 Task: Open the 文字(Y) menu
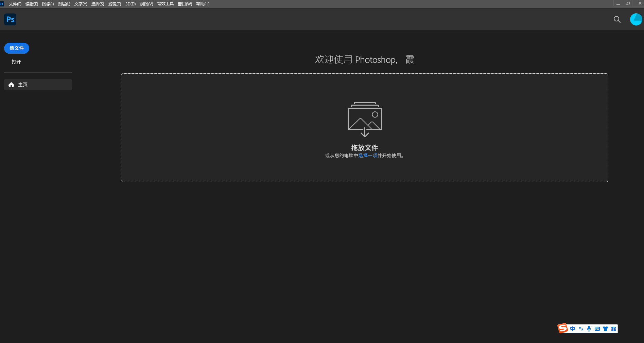pos(81,4)
